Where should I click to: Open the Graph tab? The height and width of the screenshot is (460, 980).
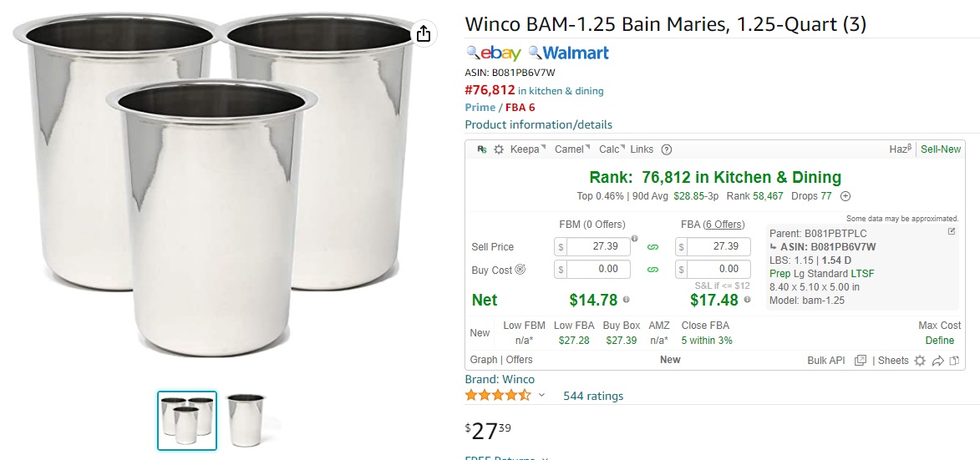(483, 360)
